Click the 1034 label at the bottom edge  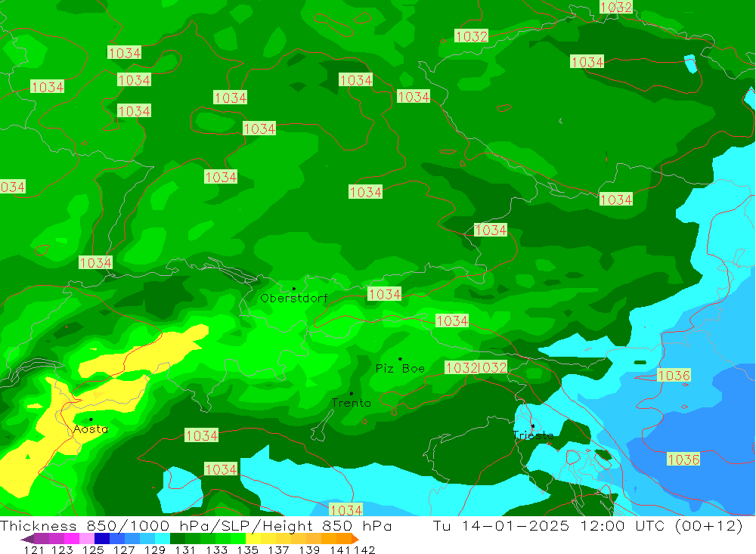pos(345,509)
